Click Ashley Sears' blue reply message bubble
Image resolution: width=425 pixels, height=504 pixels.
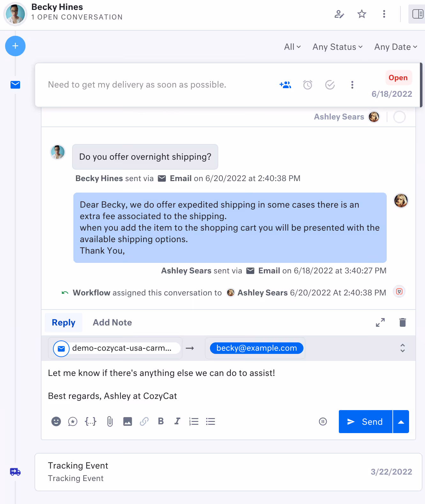coord(230,228)
